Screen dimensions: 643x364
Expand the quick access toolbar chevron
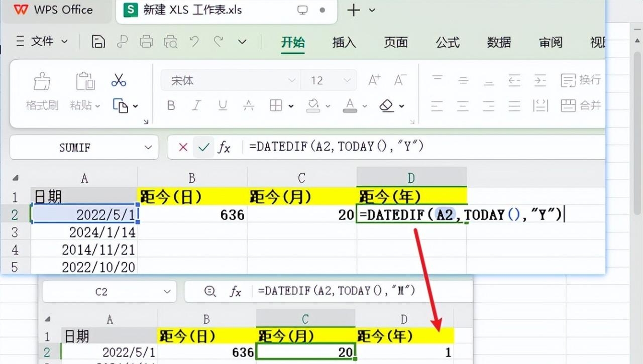click(x=242, y=42)
